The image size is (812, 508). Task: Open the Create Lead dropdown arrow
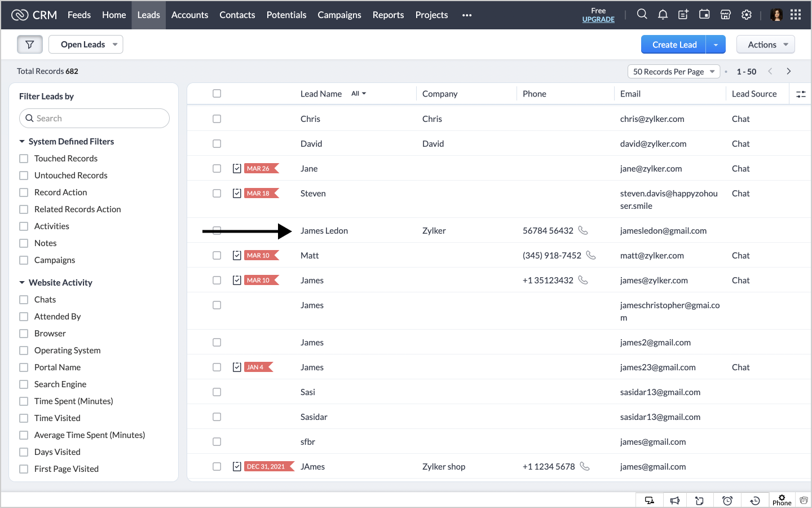(x=716, y=45)
